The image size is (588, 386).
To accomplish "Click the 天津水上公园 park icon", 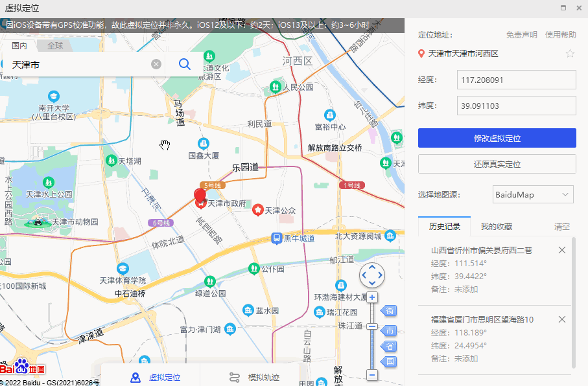I will click(48, 183).
